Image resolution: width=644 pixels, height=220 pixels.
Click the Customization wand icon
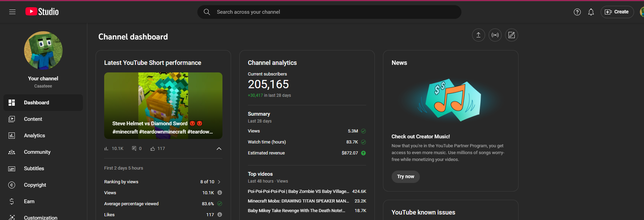(x=12, y=217)
